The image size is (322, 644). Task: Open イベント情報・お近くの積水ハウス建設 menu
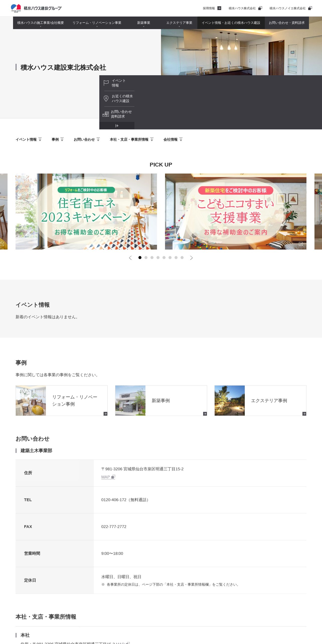pos(231,23)
